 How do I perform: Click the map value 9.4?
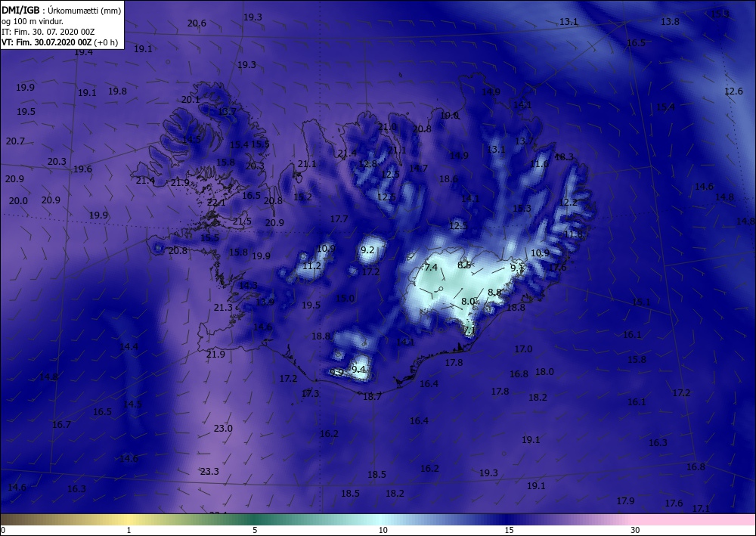[x=358, y=369]
